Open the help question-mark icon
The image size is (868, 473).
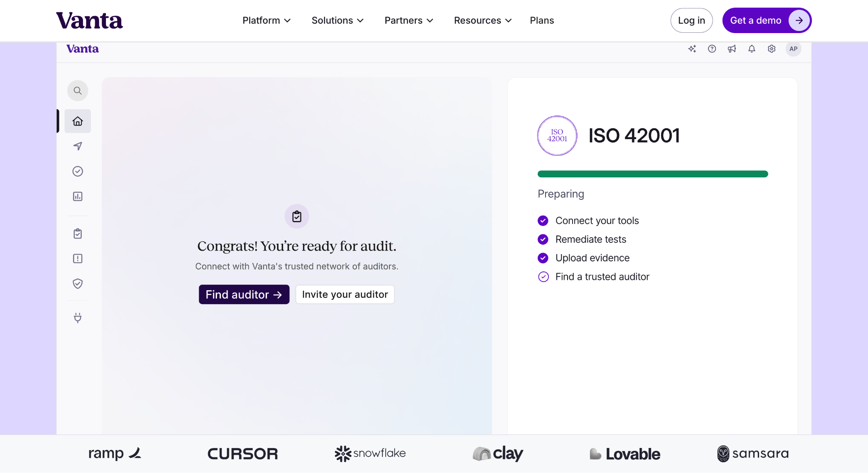[712, 49]
